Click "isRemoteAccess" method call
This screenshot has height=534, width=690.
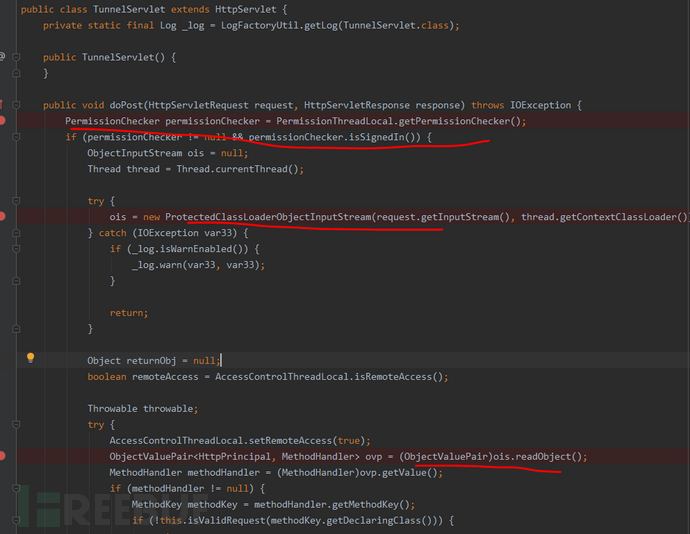[x=393, y=376]
